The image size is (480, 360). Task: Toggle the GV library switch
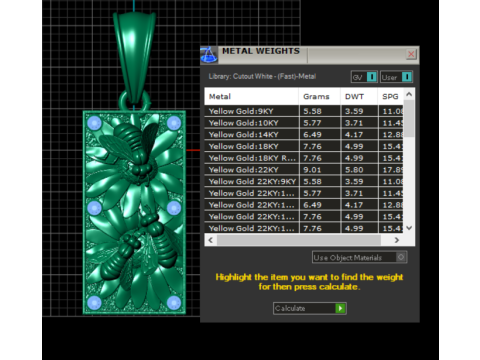pos(364,77)
